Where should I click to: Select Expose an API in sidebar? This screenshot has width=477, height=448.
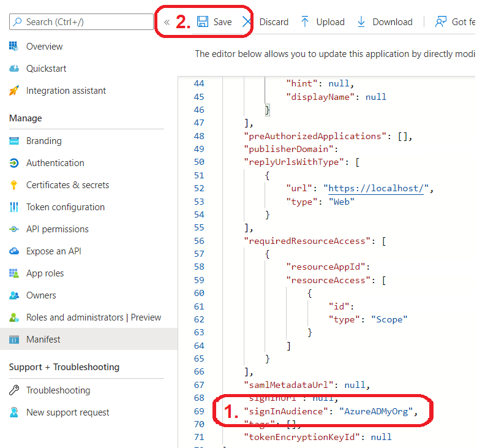[x=53, y=251]
